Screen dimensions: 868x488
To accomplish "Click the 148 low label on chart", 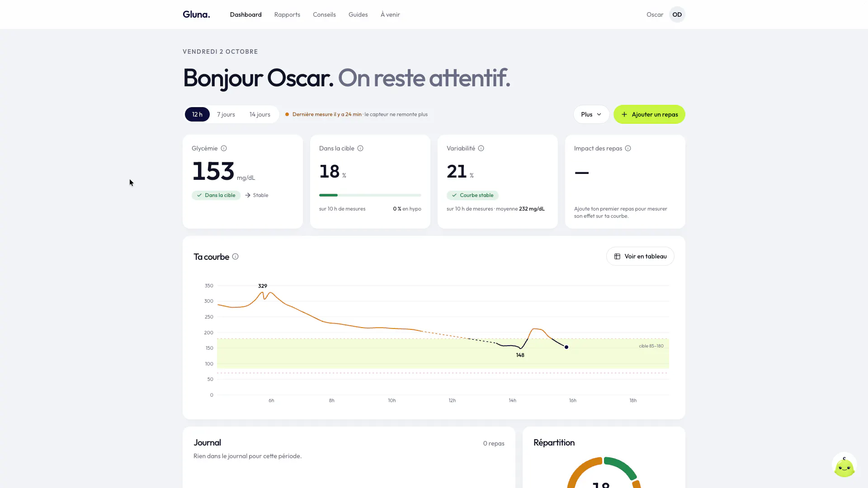I will coord(520,355).
